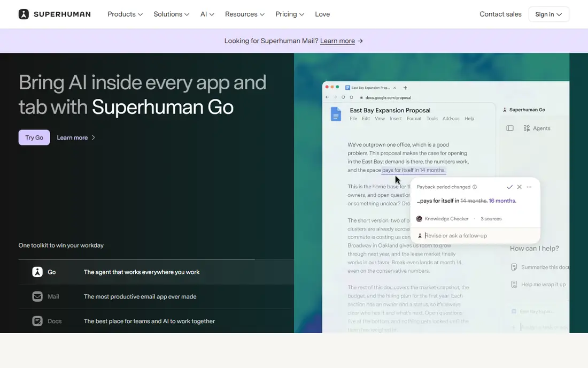The height and width of the screenshot is (368, 588).
Task: Click Help me wrap it up suggestion
Action: point(538,285)
